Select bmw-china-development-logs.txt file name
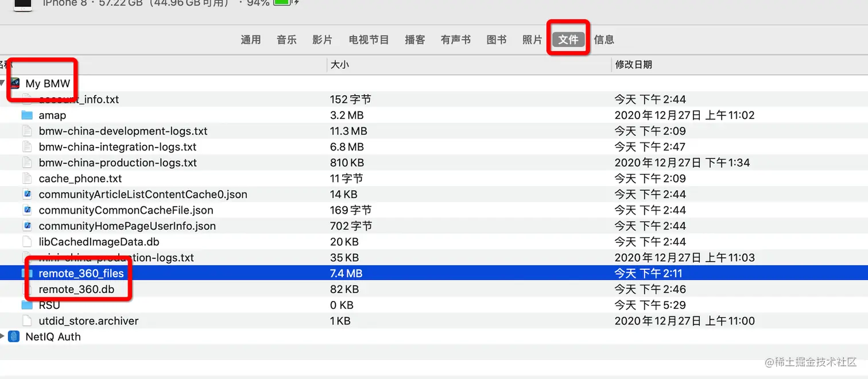The width and height of the screenshot is (868, 379). click(x=123, y=131)
